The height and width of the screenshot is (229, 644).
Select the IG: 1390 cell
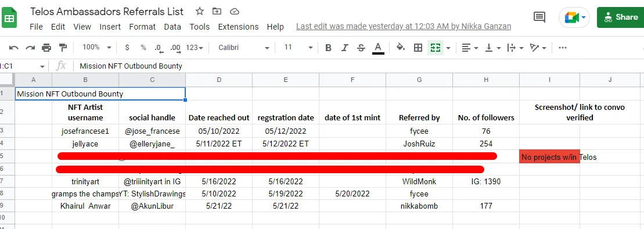[486, 181]
